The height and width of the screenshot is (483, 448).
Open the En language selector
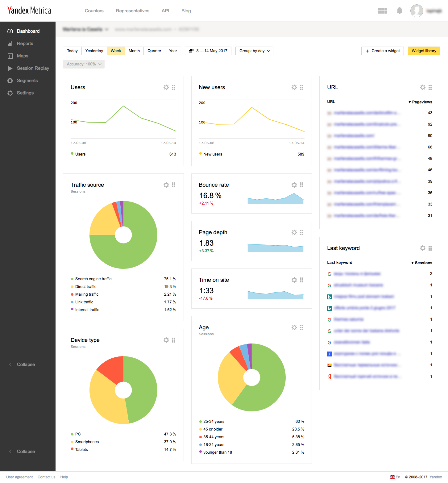coord(395,477)
